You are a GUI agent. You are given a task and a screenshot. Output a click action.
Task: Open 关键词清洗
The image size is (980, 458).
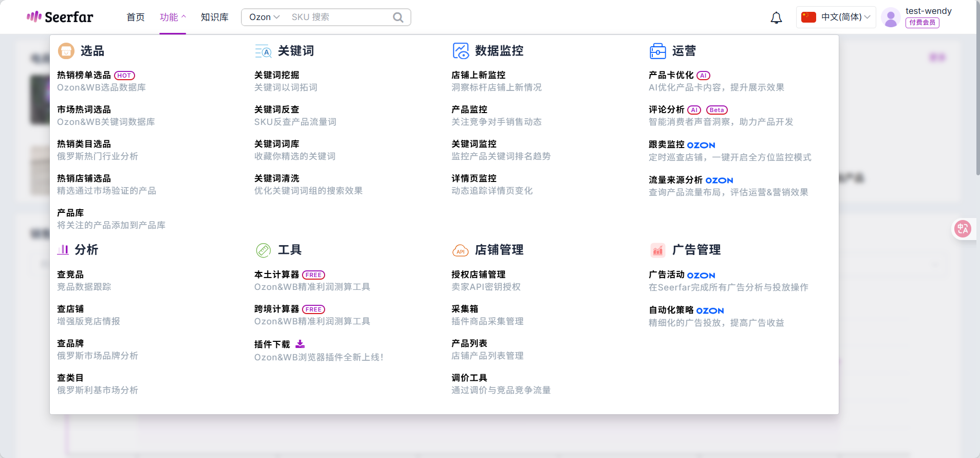click(x=277, y=178)
